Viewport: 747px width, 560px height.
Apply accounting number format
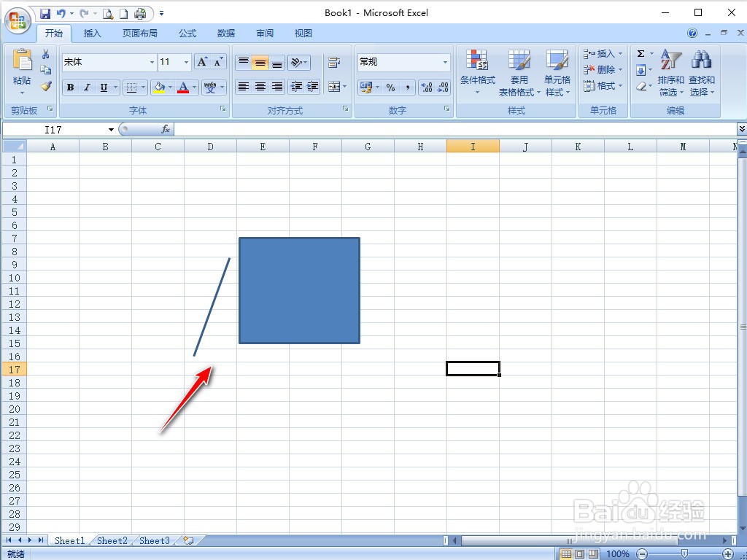[x=366, y=87]
